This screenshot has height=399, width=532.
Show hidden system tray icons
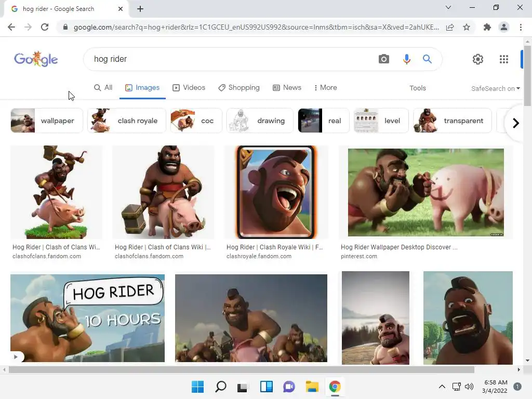pyautogui.click(x=442, y=387)
